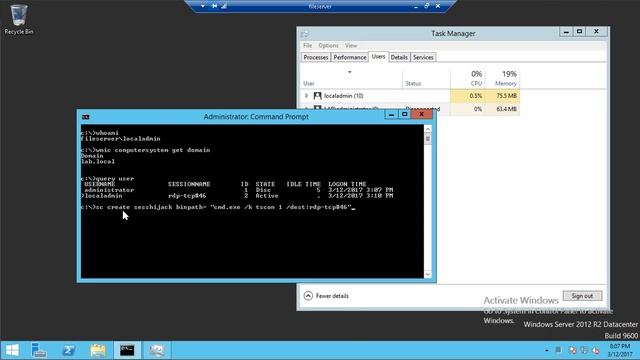Open the taskbar clock showing 8:07 PM
The image size is (640, 360).
pyautogui.click(x=620, y=350)
